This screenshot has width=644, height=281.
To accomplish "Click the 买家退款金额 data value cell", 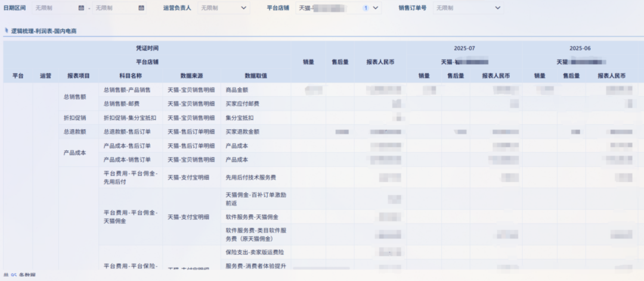I will pyautogui.click(x=255, y=132).
